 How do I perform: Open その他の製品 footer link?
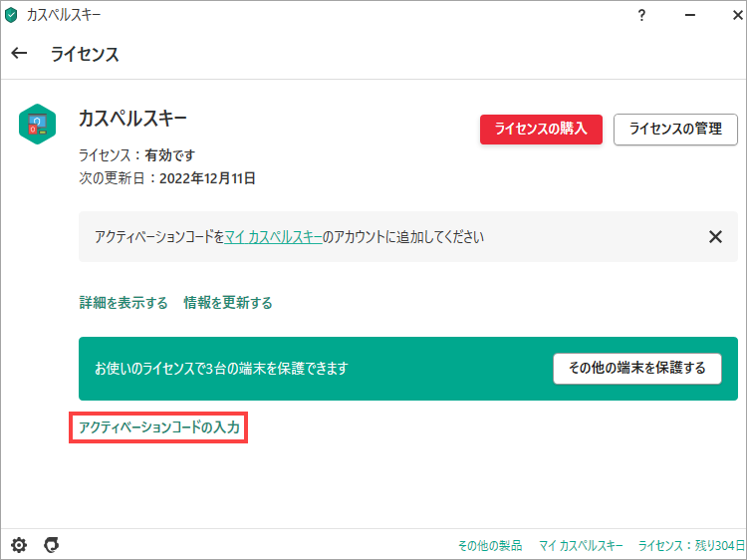point(490,545)
